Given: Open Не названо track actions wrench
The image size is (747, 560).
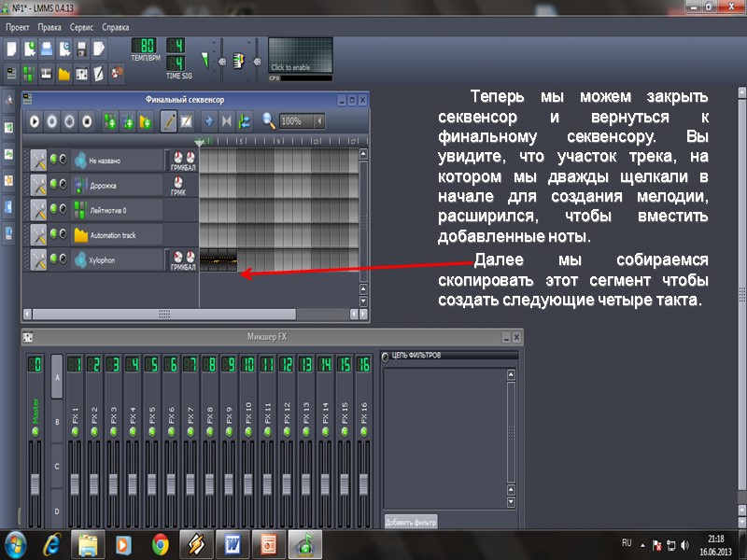Looking at the screenshot, I should coord(38,160).
